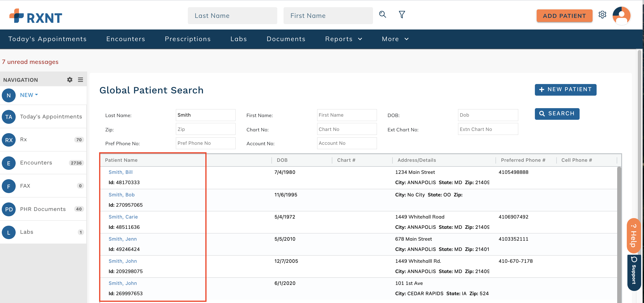Image resolution: width=644 pixels, height=303 pixels.
Task: Open patient record for Smith, Bill
Action: [x=121, y=172]
